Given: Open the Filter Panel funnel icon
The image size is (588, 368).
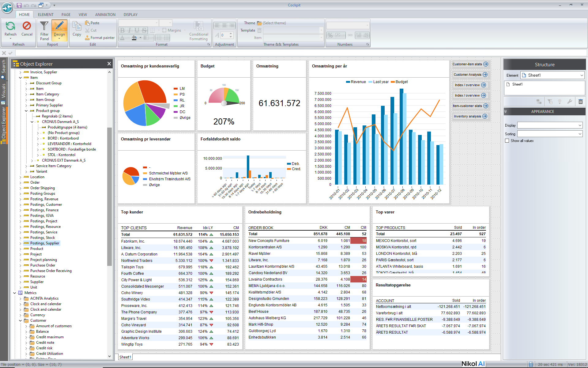Looking at the screenshot, I should (x=44, y=26).
